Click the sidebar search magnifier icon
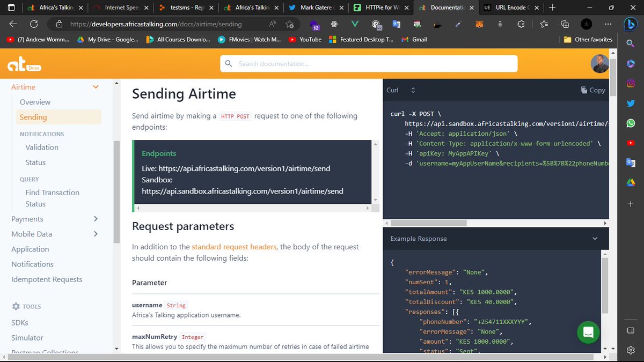 click(x=631, y=43)
